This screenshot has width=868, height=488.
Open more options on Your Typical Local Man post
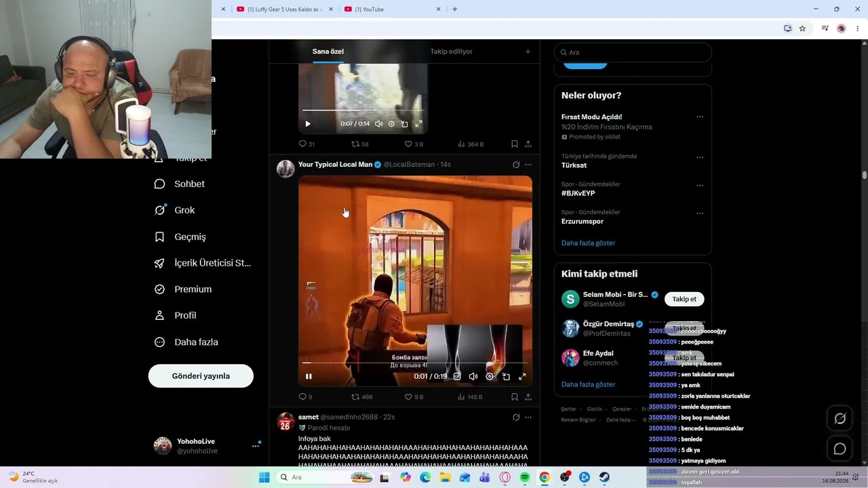pos(528,165)
